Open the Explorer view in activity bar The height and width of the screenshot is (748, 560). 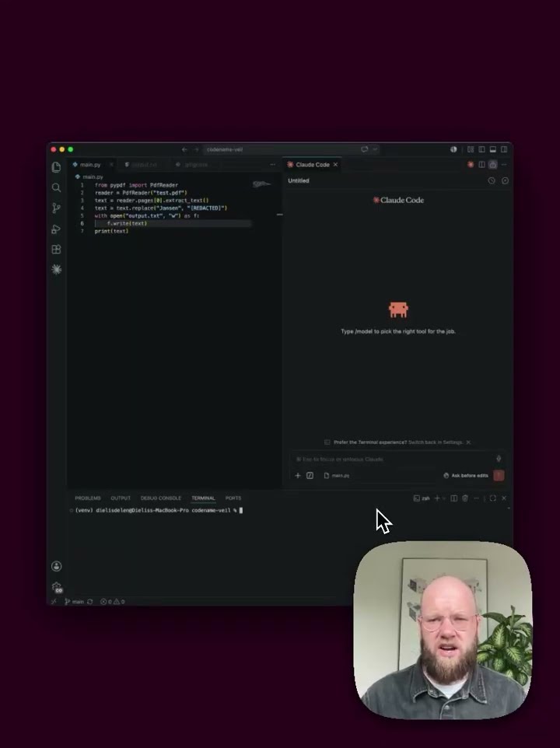(56, 167)
